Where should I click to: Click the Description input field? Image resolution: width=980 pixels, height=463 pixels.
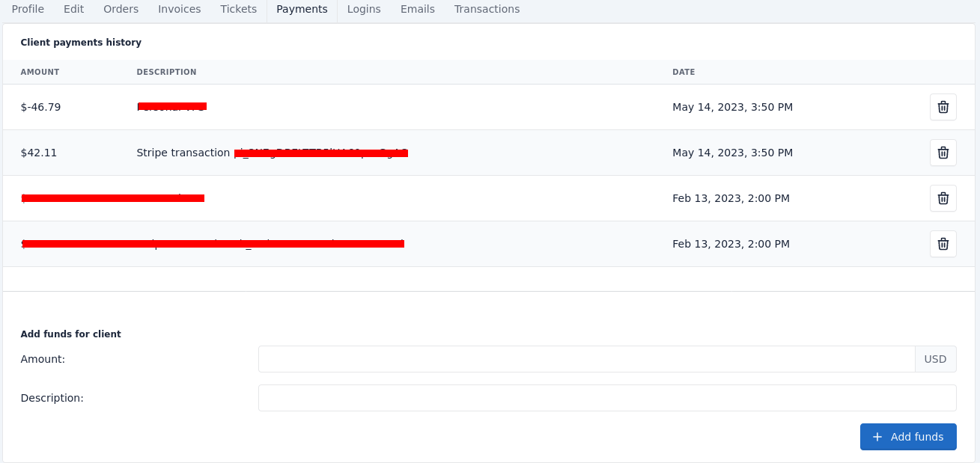pyautogui.click(x=606, y=398)
